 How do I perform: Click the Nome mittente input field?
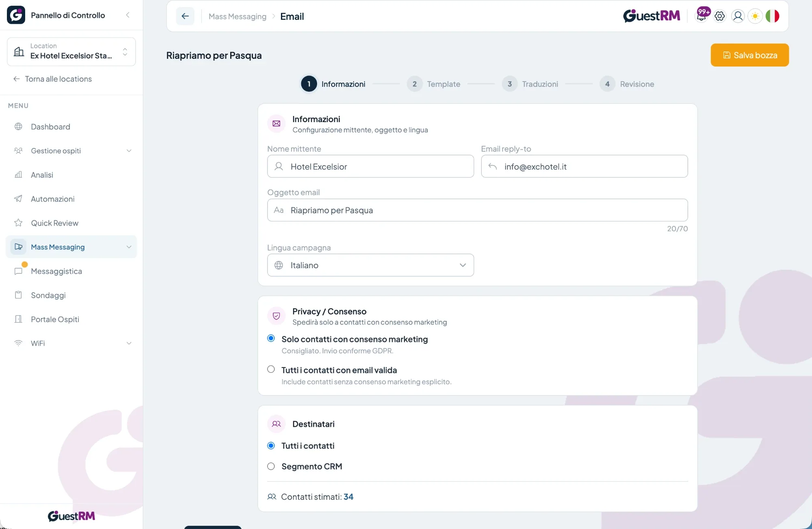370,166
